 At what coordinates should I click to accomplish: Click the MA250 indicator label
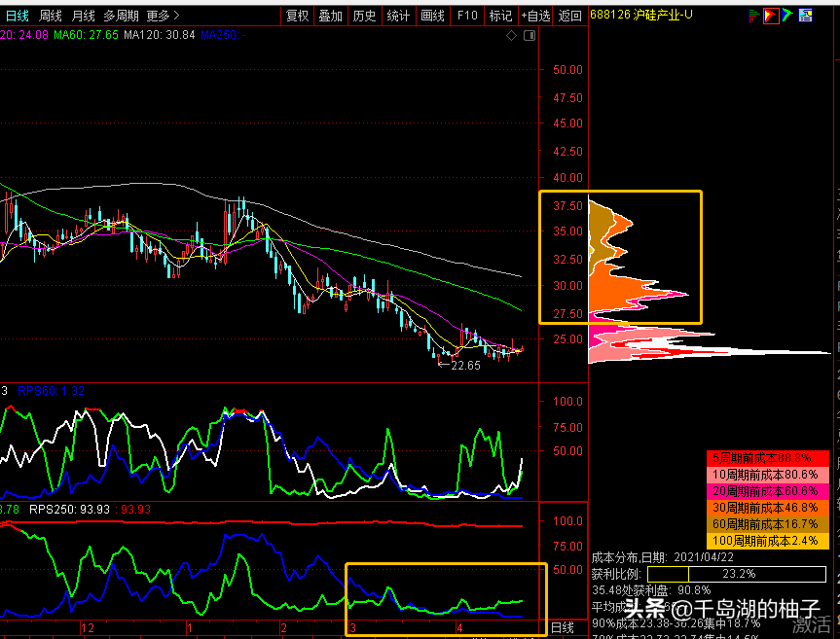click(224, 35)
